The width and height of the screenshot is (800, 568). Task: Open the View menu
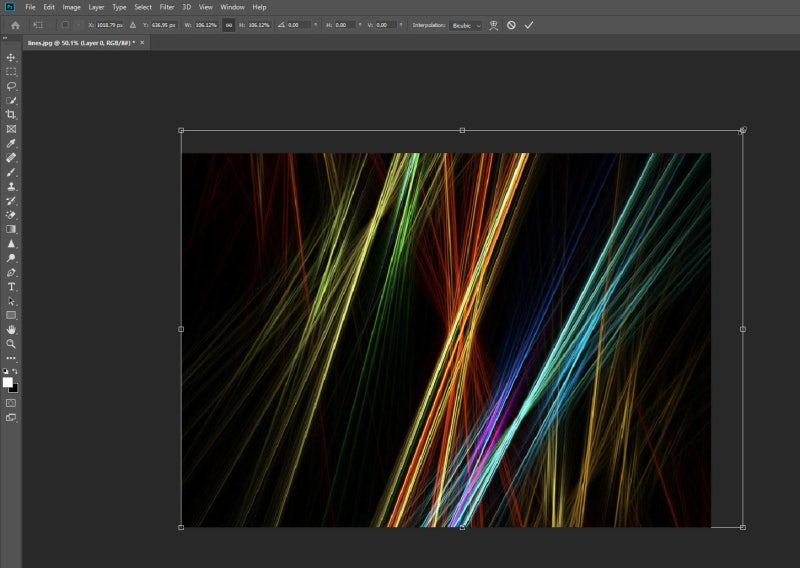[206, 7]
